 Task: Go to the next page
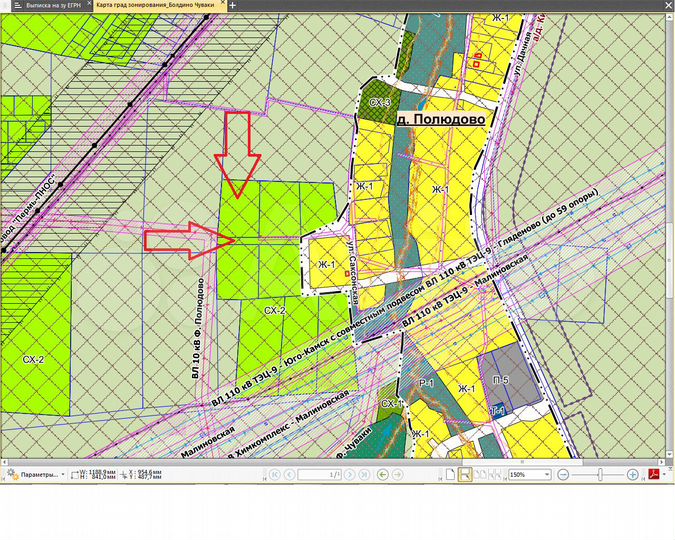tap(350, 474)
